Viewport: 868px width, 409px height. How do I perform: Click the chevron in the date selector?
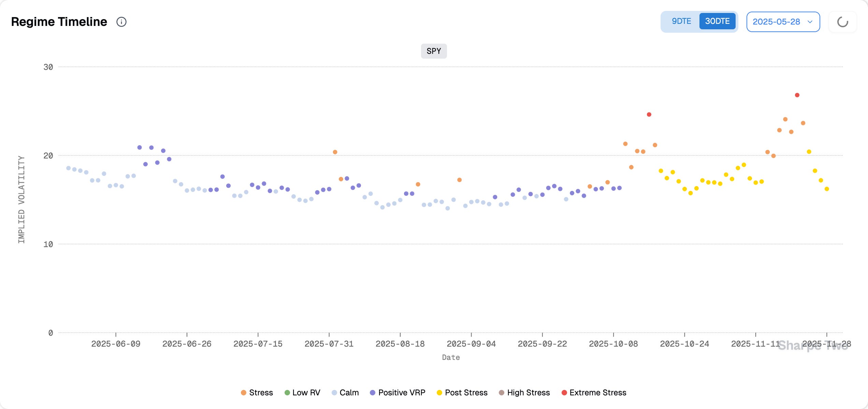(810, 22)
